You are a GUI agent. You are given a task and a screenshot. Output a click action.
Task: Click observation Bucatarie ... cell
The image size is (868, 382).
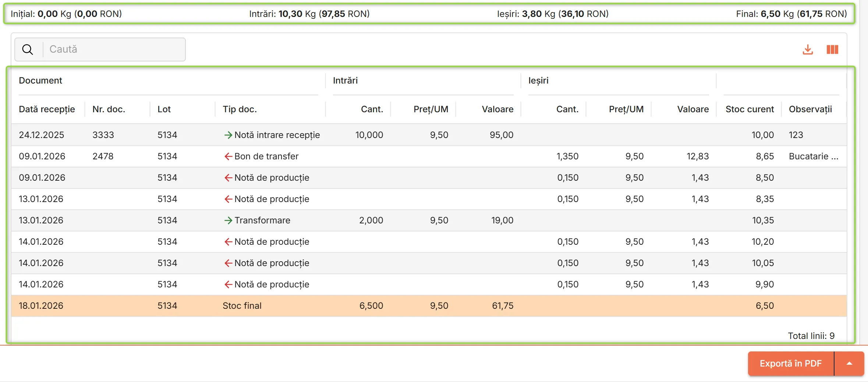point(814,156)
